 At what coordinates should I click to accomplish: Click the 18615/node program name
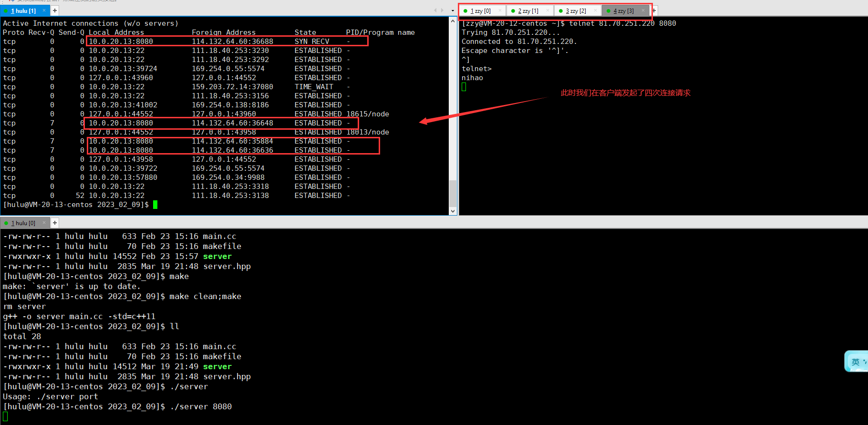point(368,114)
